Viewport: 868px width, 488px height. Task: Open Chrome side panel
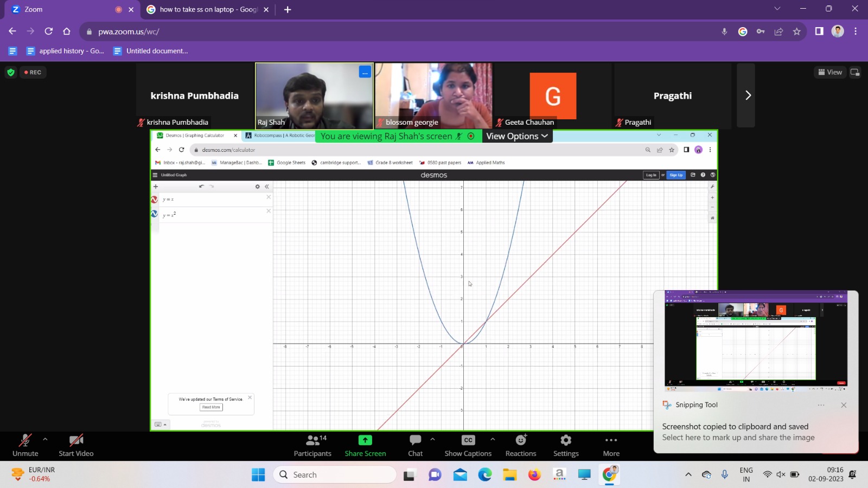coord(819,31)
